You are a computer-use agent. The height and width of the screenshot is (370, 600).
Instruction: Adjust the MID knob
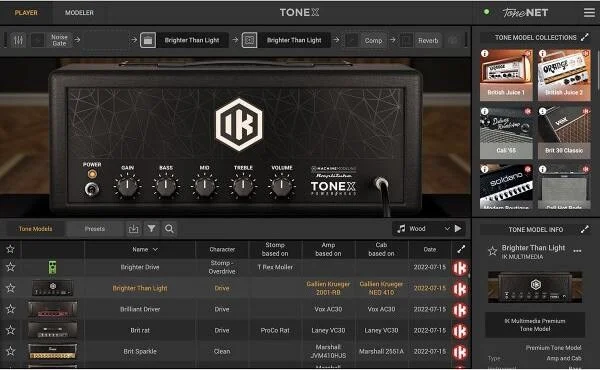pyautogui.click(x=204, y=186)
